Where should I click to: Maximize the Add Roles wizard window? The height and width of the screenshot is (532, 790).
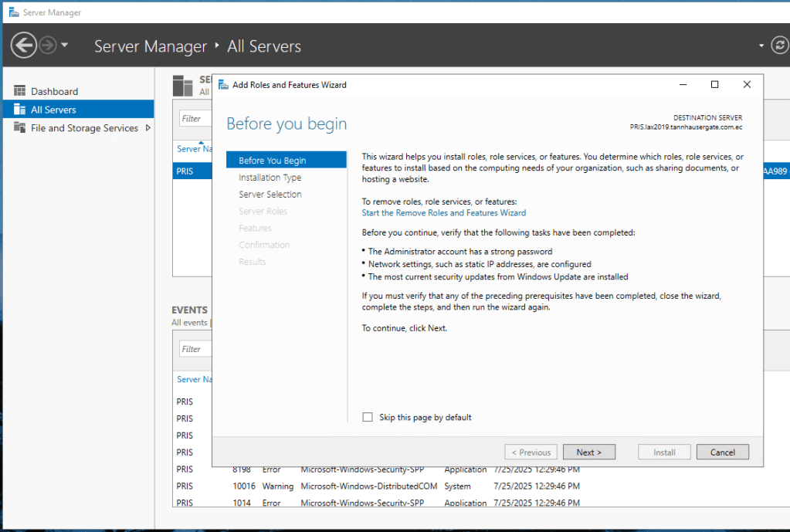click(x=714, y=85)
